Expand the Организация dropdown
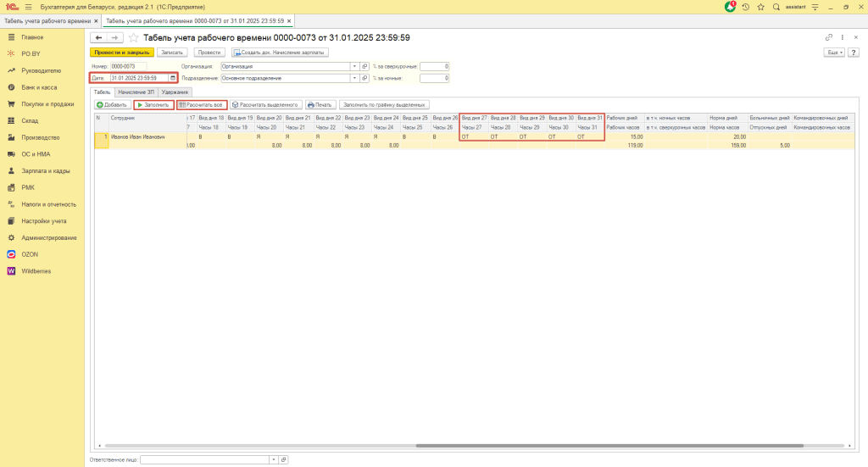This screenshot has height=467, width=868. tap(355, 66)
